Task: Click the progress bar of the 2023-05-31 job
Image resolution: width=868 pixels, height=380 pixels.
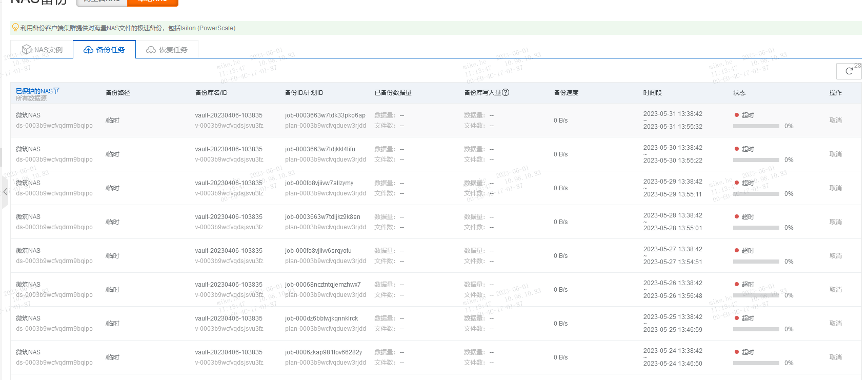Action: (x=756, y=126)
